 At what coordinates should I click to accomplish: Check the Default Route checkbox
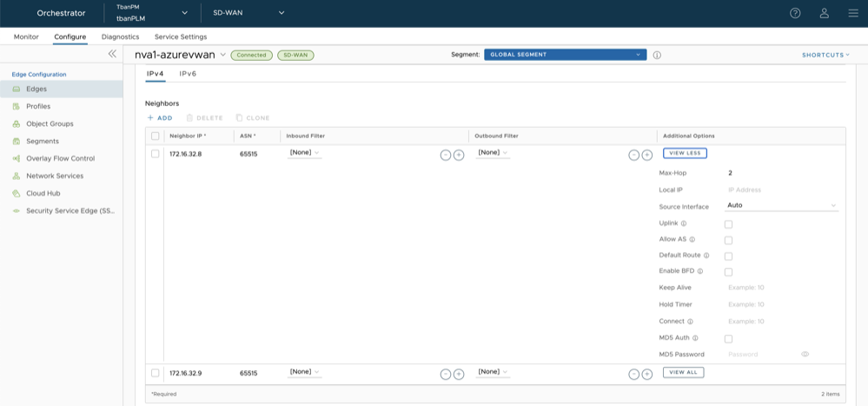(728, 256)
